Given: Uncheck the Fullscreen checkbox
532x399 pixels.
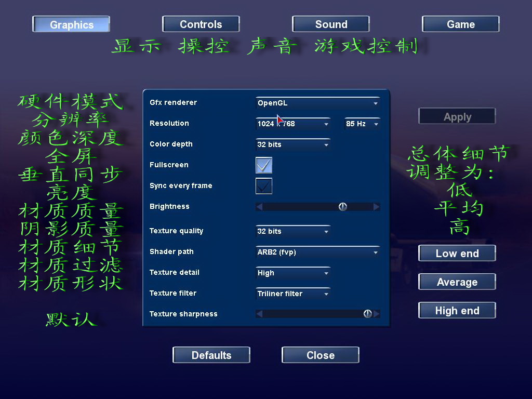Looking at the screenshot, I should click(264, 165).
